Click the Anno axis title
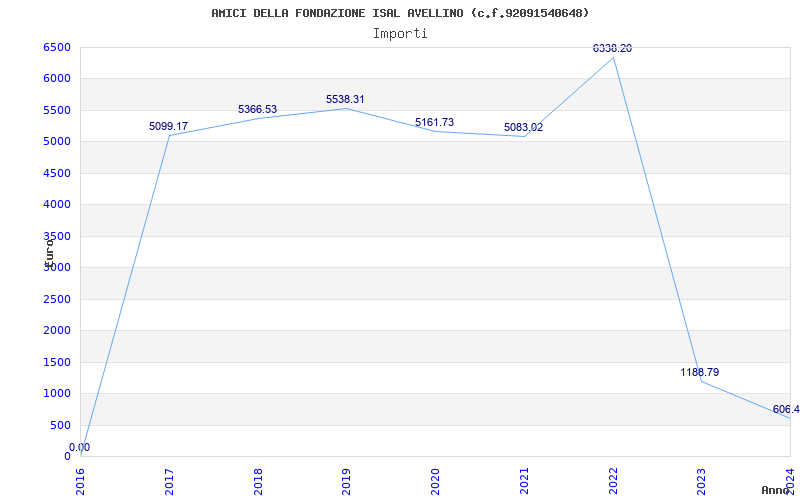 point(775,490)
